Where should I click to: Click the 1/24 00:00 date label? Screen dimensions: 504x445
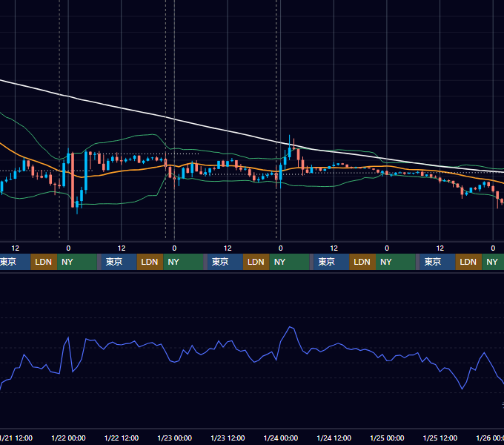point(281,438)
